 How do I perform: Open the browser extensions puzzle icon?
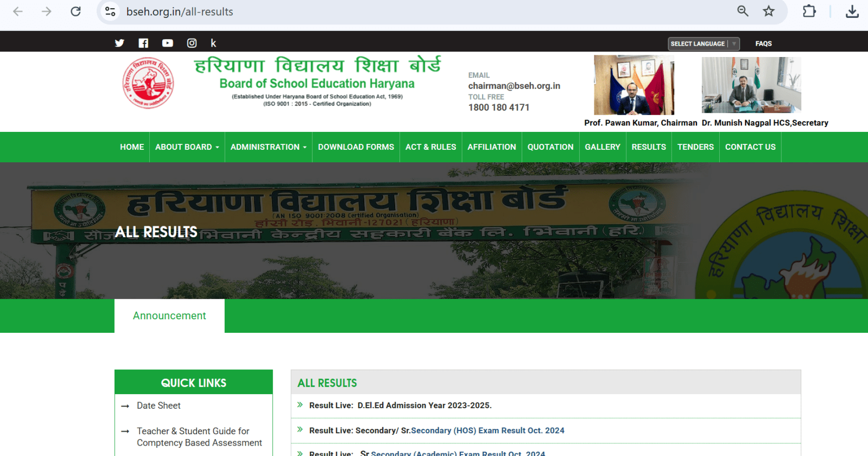click(x=809, y=11)
